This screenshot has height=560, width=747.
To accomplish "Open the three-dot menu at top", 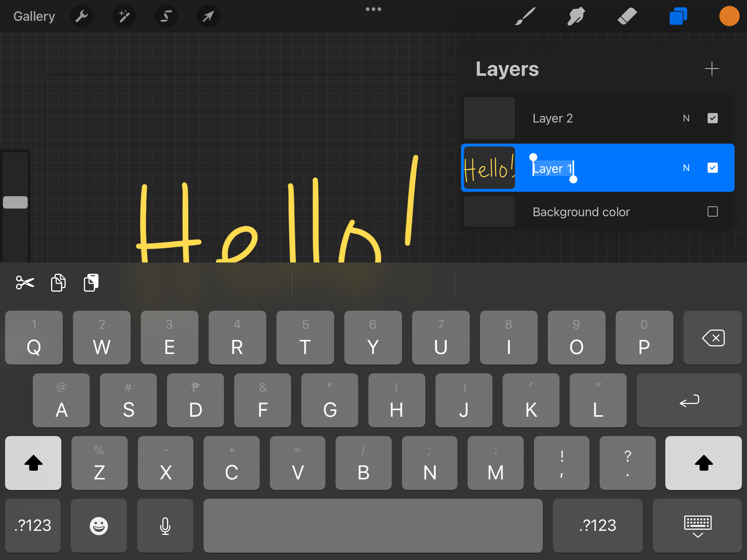I will click(x=373, y=9).
